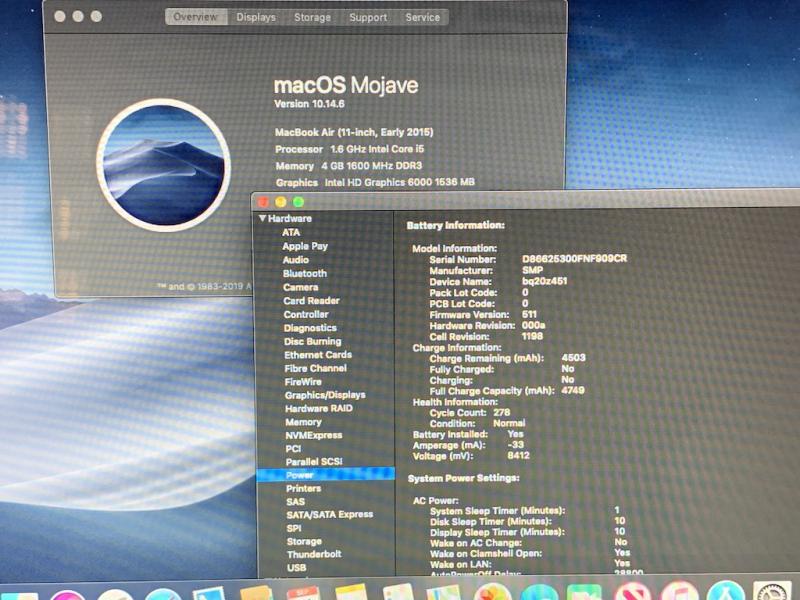Click the full charge capacity value '4749'
This screenshot has height=600, width=800.
click(573, 390)
